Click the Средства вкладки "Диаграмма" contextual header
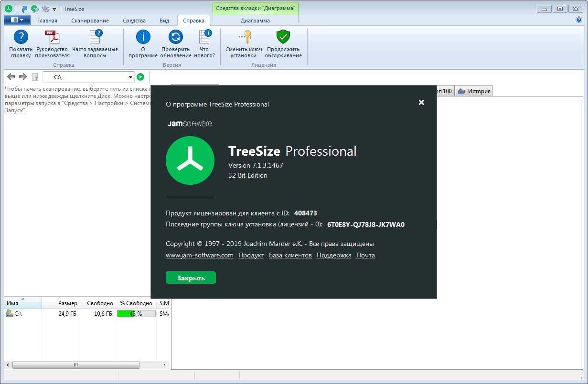Screen dimensions: 588x384 pyautogui.click(x=255, y=8)
